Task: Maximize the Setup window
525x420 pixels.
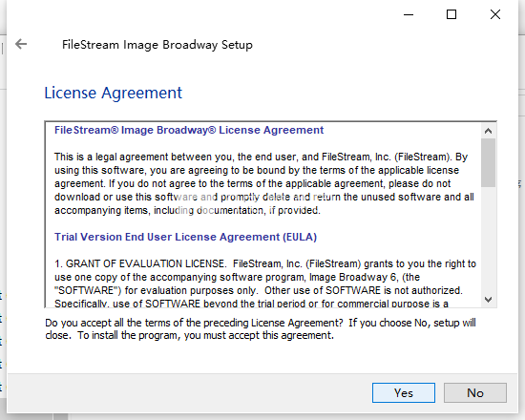Action: pos(451,14)
